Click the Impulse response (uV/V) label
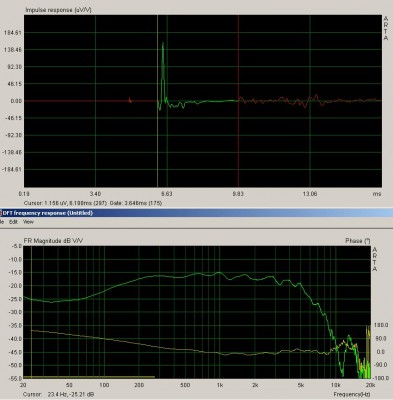Screen dimensions: 393x400 point(58,10)
